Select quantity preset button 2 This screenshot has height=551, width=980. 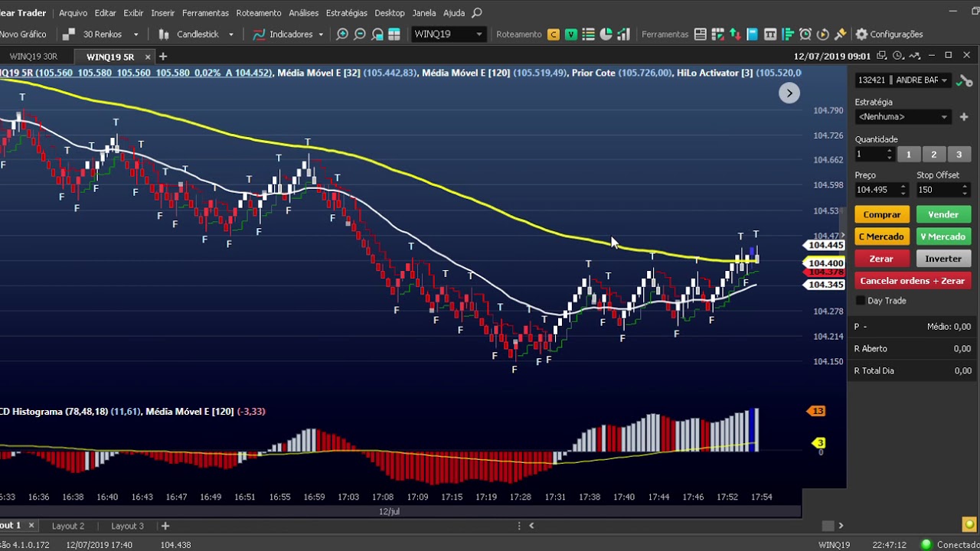934,155
